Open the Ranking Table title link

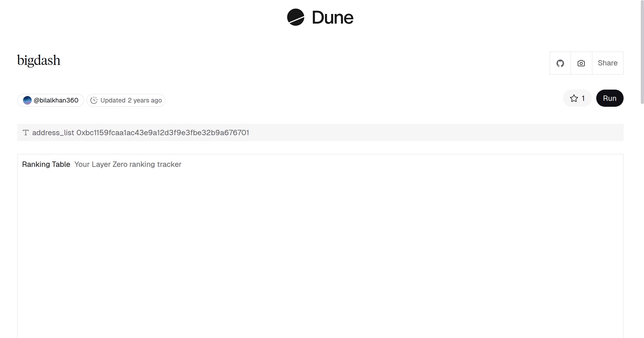(x=46, y=164)
